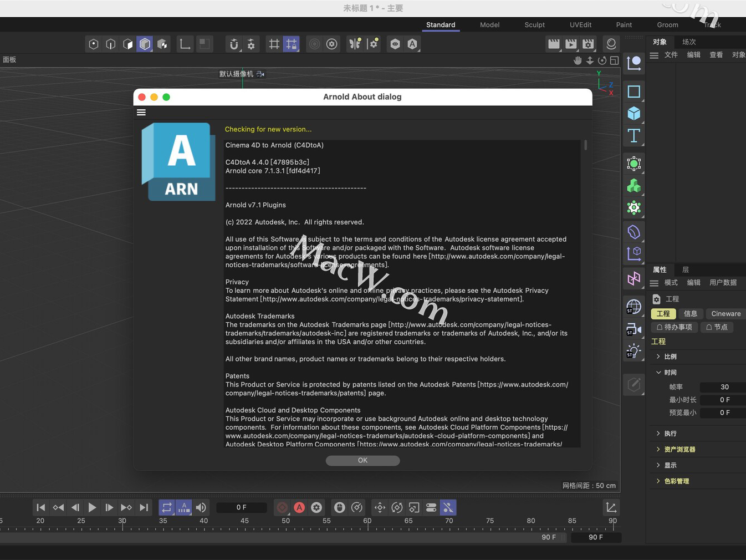
Task: Switch to the Sculpt layout tab
Action: click(x=534, y=24)
